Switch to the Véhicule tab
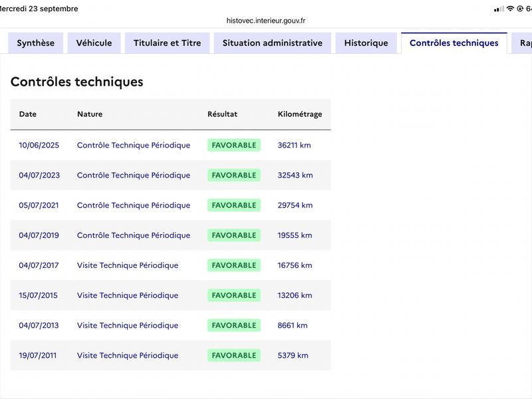This screenshot has width=532, height=399. coord(94,43)
